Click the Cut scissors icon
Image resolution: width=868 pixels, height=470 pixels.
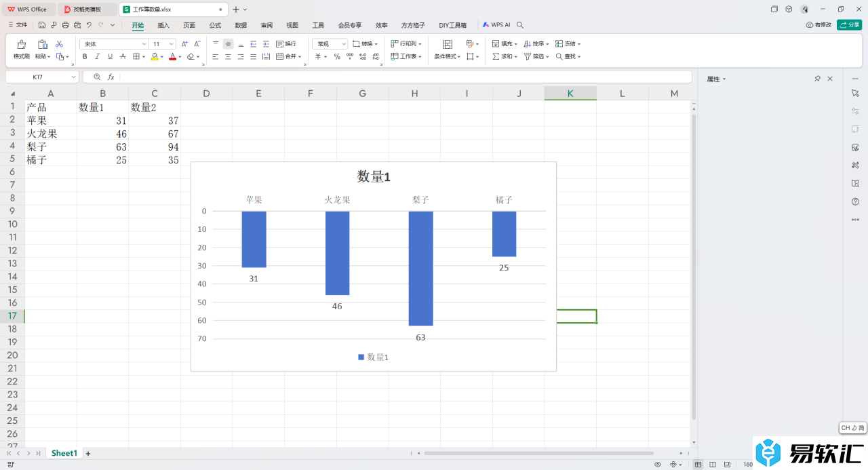(x=59, y=44)
